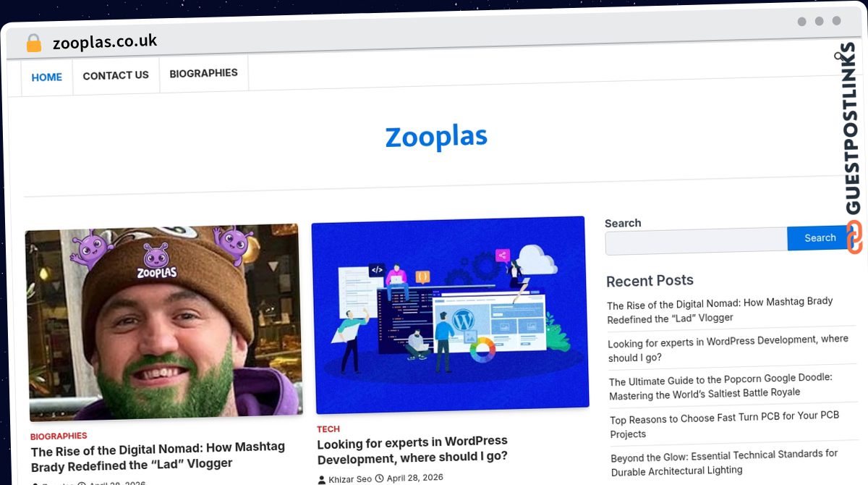Open the HOME menu item

point(47,77)
